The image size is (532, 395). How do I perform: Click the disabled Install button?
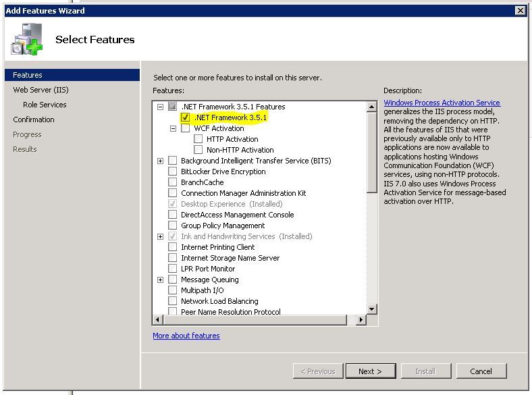coord(426,371)
